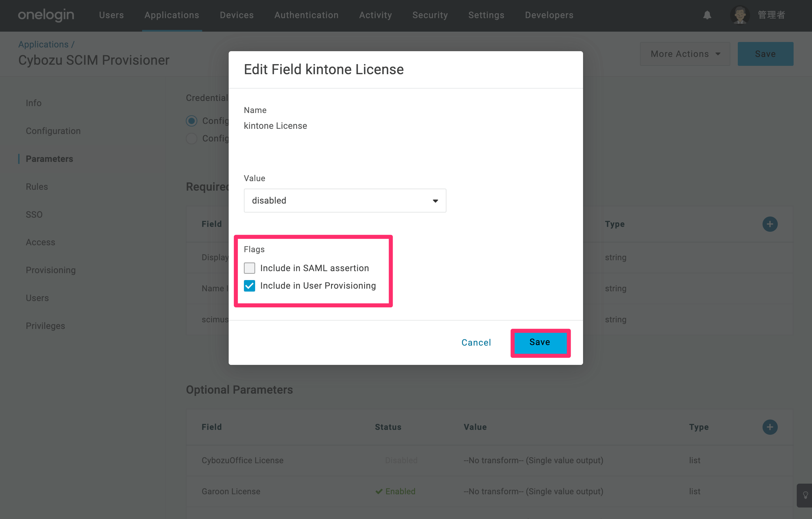Open the lightbulb help widget

pyautogui.click(x=805, y=495)
